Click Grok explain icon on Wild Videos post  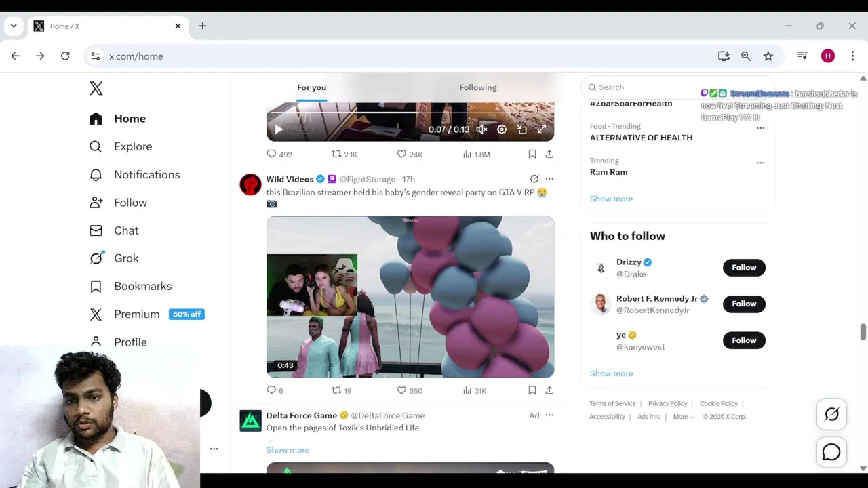coord(534,179)
